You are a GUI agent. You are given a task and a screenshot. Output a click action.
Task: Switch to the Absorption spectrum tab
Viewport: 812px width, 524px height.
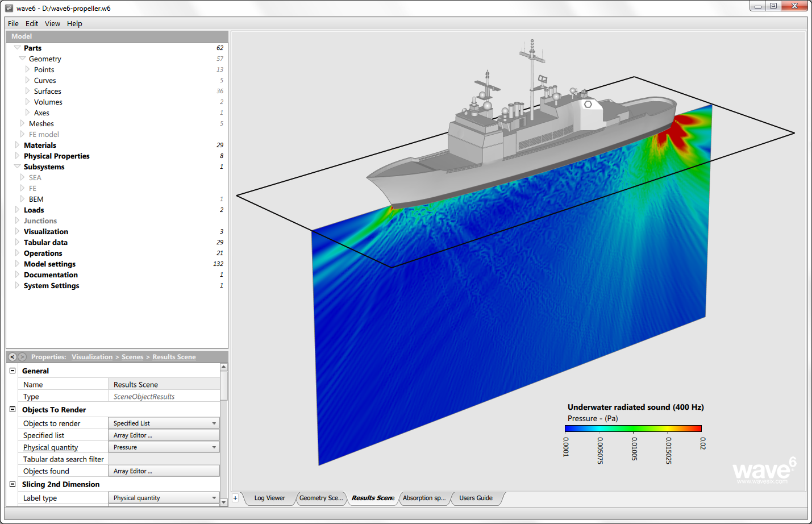(x=424, y=498)
